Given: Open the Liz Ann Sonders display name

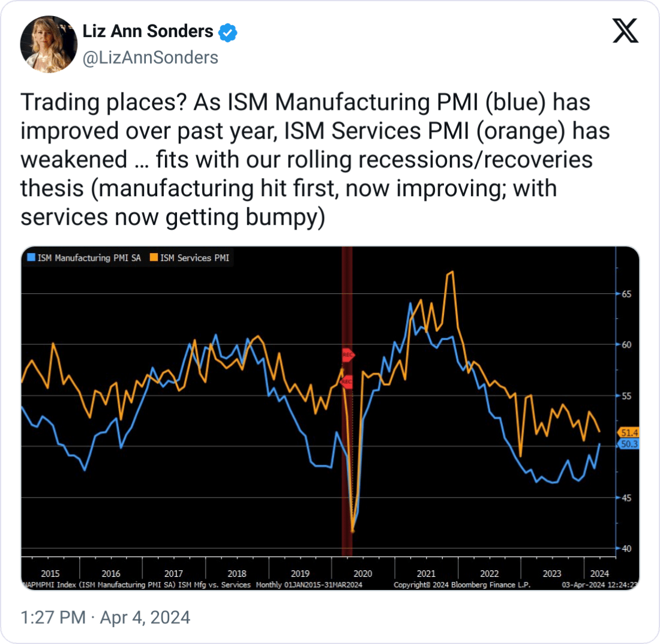Looking at the screenshot, I should (148, 31).
